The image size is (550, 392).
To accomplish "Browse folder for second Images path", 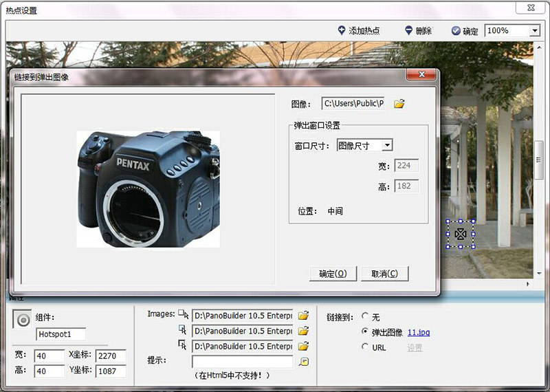I will 303,331.
